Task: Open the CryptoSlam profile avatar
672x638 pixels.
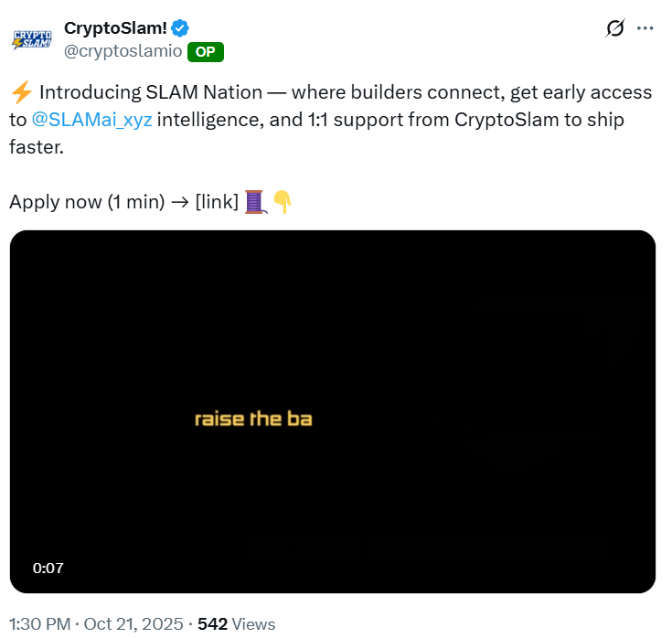Action: 31,38
